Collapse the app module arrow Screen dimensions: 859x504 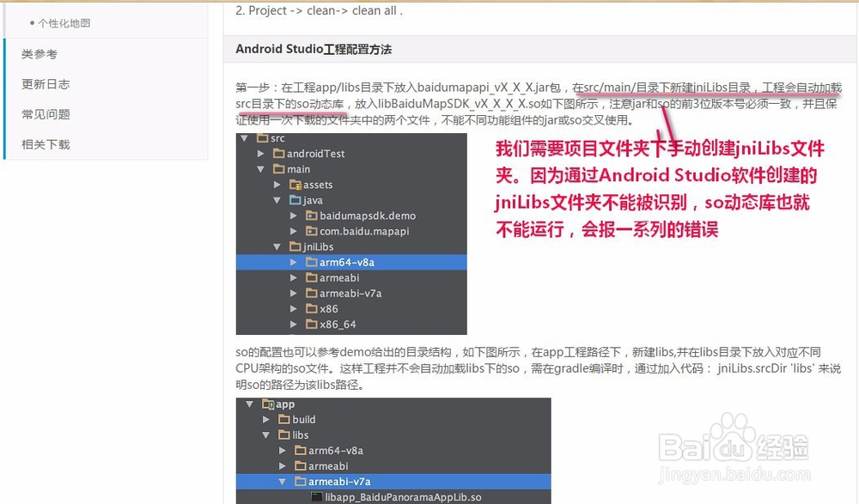pyautogui.click(x=249, y=404)
